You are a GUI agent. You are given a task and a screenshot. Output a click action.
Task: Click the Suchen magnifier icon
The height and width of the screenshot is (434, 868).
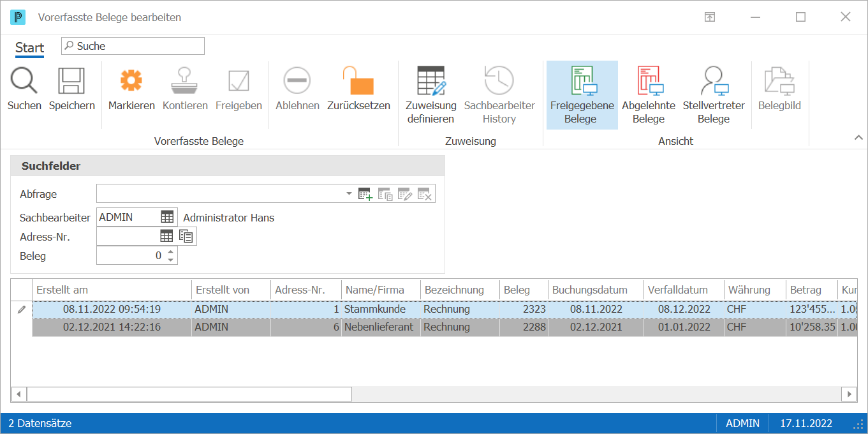point(24,81)
